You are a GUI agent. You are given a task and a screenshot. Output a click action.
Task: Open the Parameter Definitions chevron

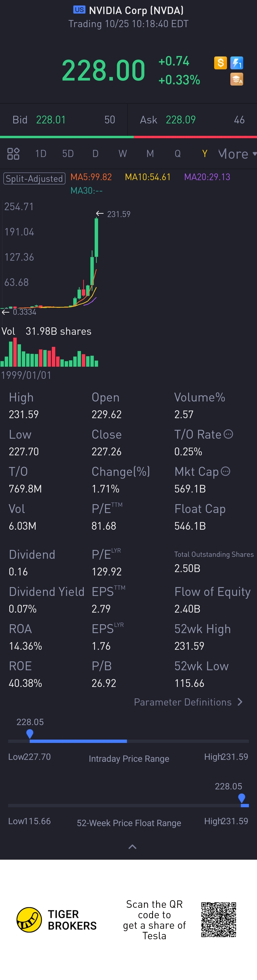tap(240, 702)
